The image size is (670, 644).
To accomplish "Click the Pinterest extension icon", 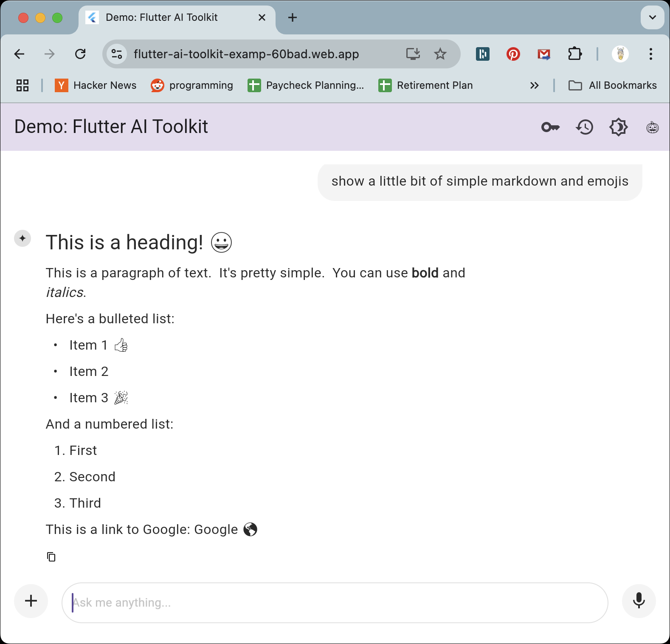I will tap(513, 54).
